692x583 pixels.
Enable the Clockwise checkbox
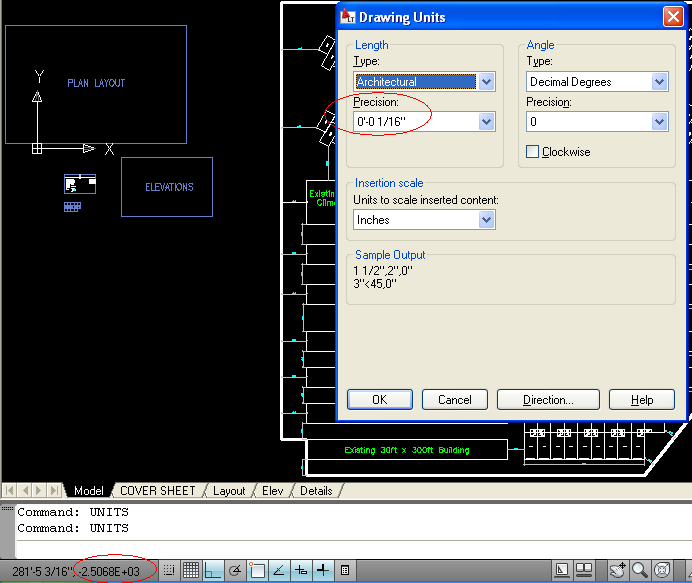[532, 152]
